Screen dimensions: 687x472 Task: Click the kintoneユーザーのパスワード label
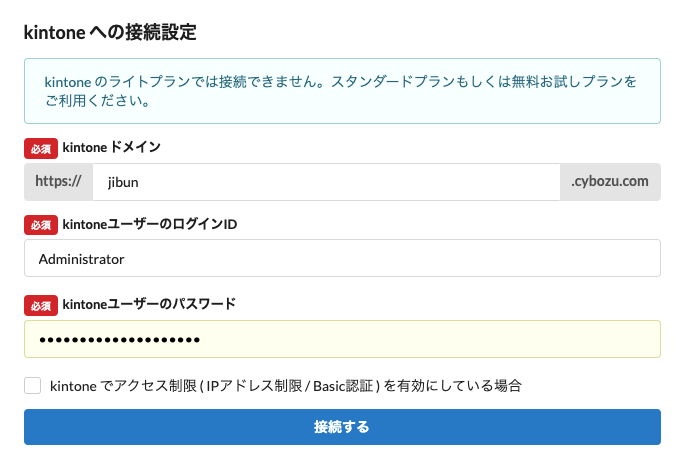[x=149, y=304]
